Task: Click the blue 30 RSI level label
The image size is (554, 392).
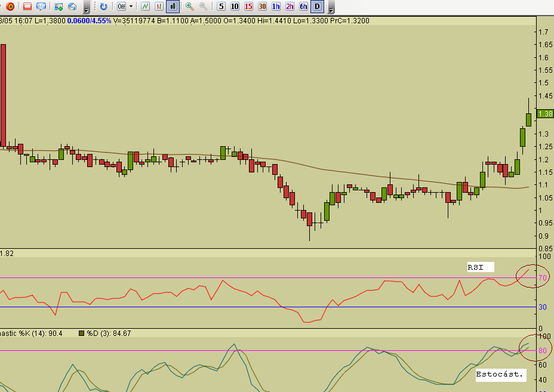Action: pos(543,307)
